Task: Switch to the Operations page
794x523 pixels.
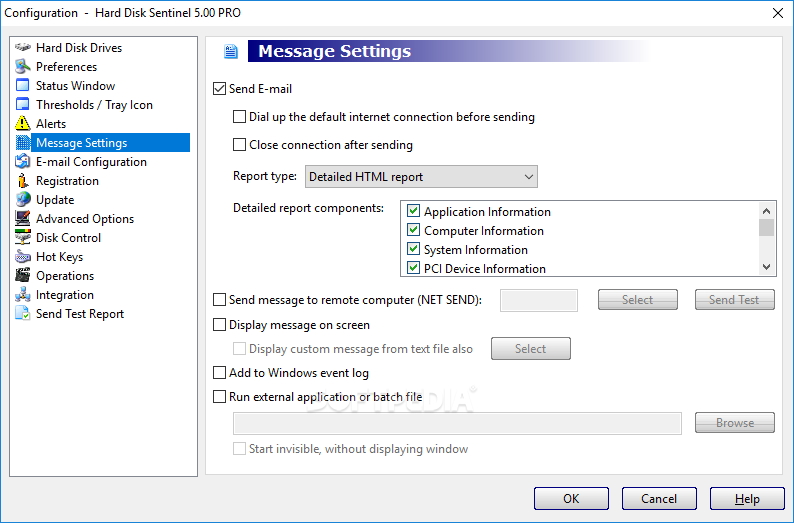Action: [65, 275]
